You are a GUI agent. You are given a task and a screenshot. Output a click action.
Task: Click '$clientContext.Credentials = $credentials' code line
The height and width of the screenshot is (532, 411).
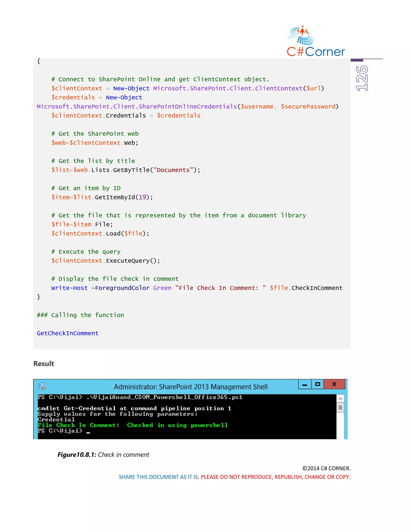(x=126, y=116)
